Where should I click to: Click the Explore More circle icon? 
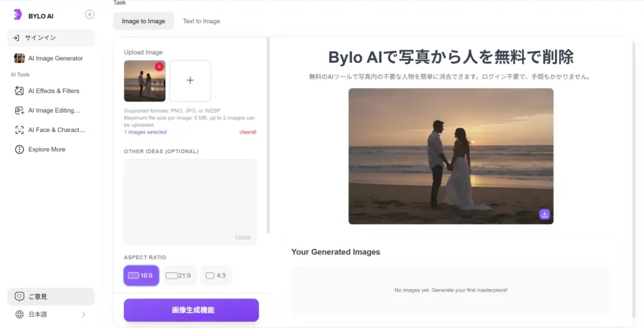pyautogui.click(x=19, y=150)
